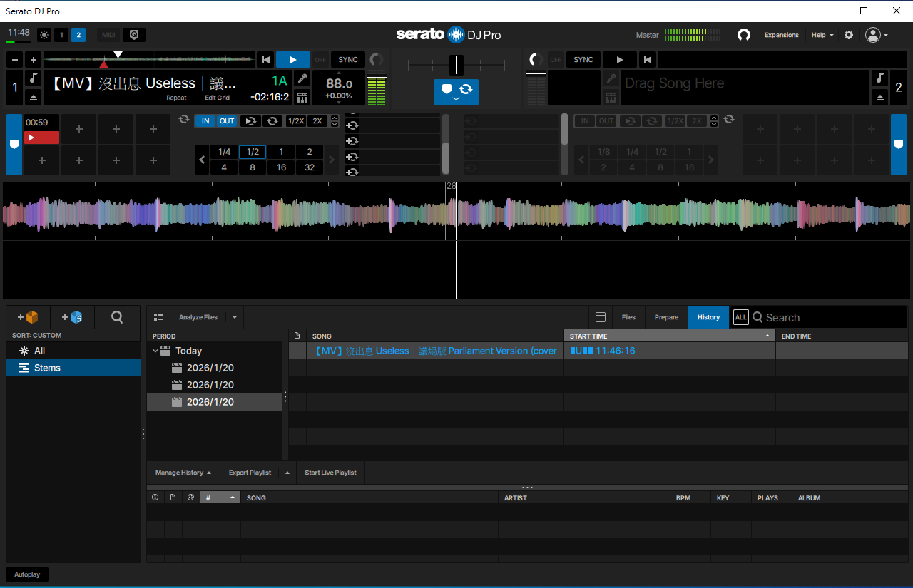Image resolution: width=913 pixels, height=588 pixels.
Task: Click the add smart crate icon
Action: coord(73,317)
